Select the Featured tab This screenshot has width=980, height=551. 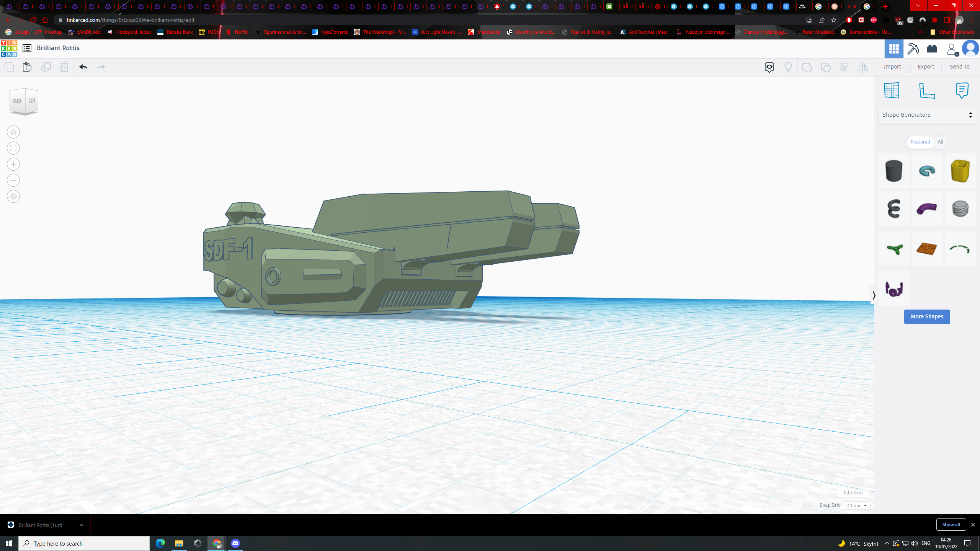click(920, 142)
